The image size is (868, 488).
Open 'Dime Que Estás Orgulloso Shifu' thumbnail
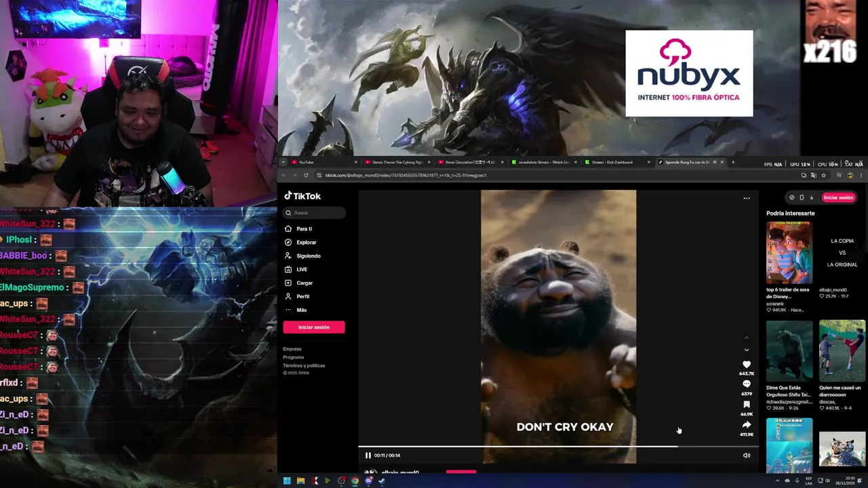coord(789,351)
